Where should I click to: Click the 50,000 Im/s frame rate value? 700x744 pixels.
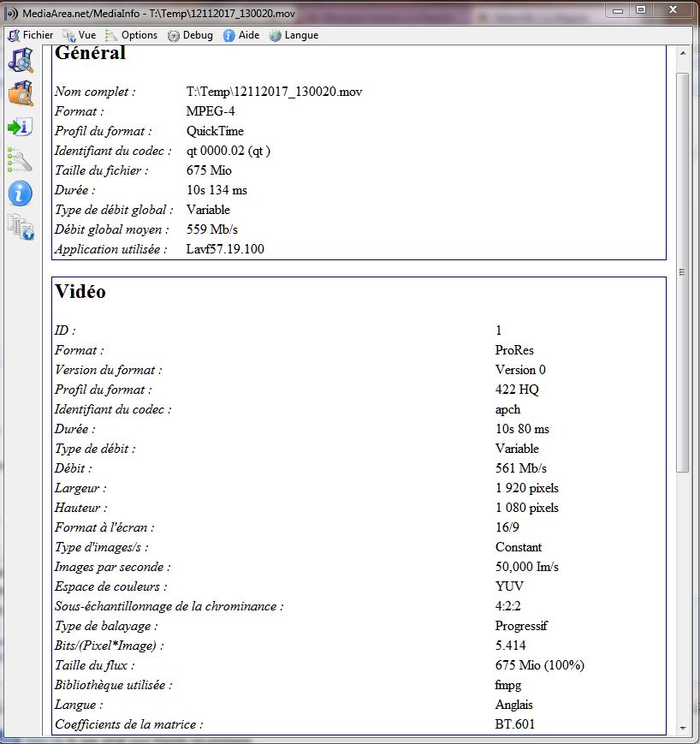(x=527, y=567)
